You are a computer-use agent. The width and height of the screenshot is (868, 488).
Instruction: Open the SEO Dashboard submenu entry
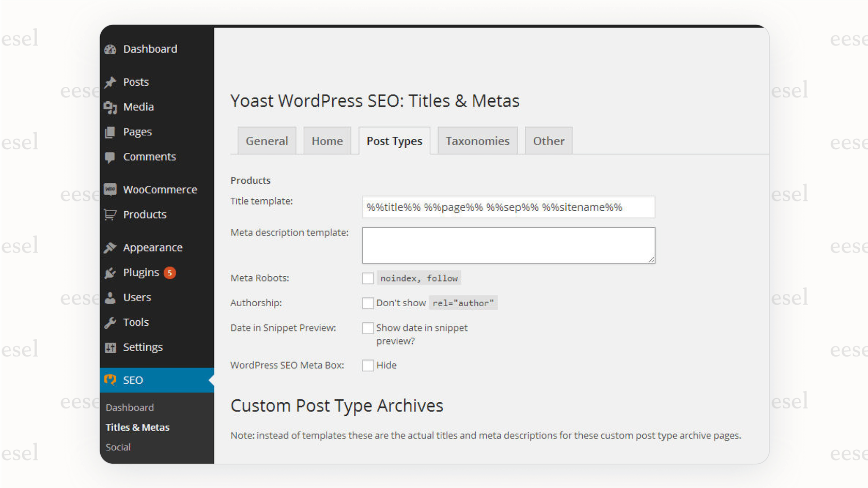pyautogui.click(x=130, y=407)
